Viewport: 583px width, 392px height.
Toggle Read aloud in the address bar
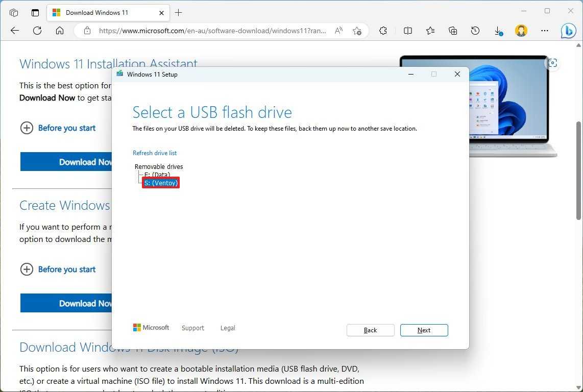pos(338,31)
